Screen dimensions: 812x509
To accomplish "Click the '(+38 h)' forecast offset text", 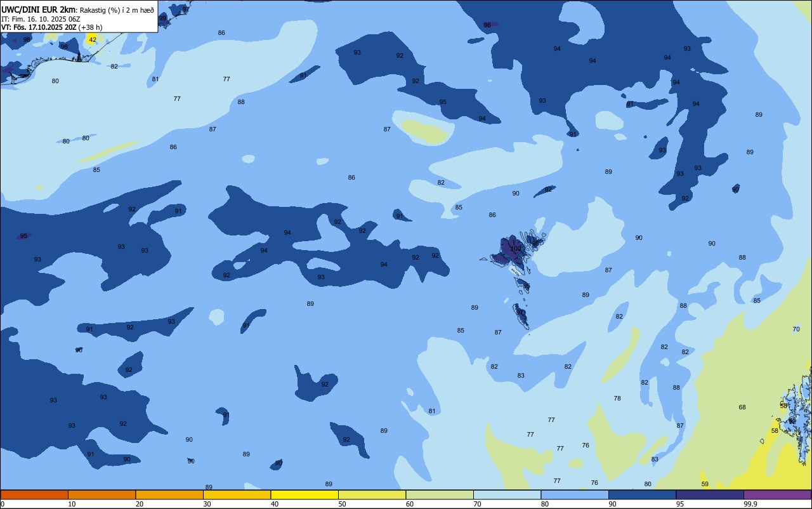I will point(90,27).
